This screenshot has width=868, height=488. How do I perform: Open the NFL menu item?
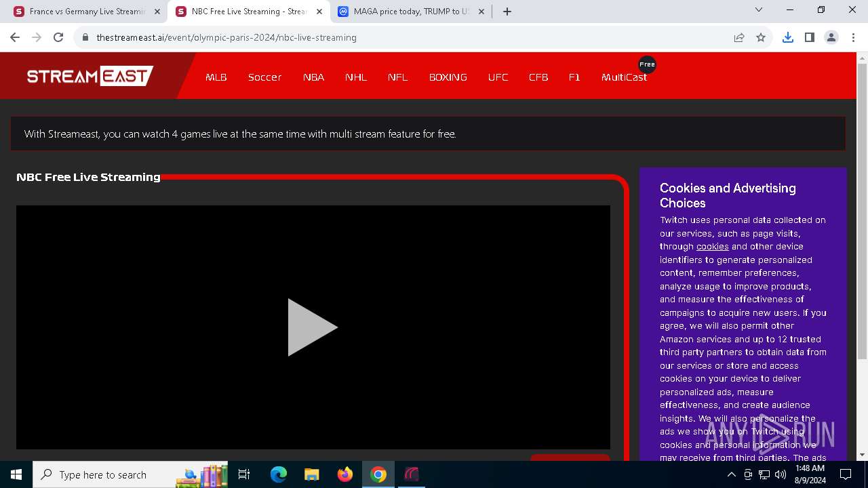(398, 77)
